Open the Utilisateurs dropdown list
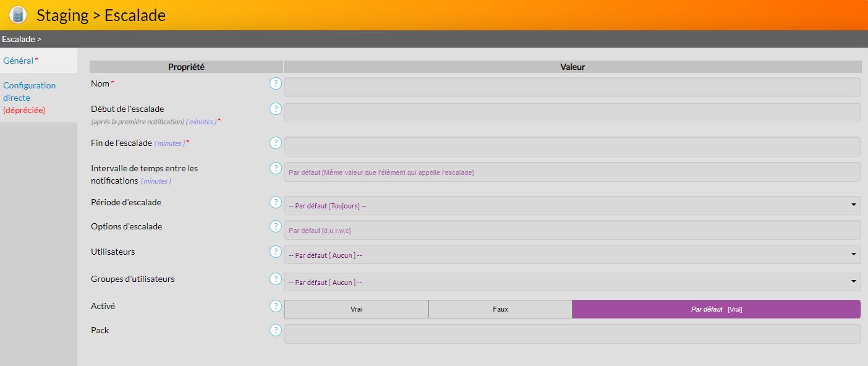This screenshot has height=366, width=868. click(572, 255)
